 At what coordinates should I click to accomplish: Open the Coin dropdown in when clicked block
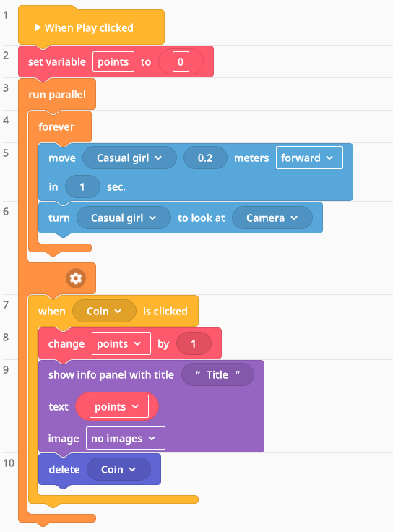104,311
